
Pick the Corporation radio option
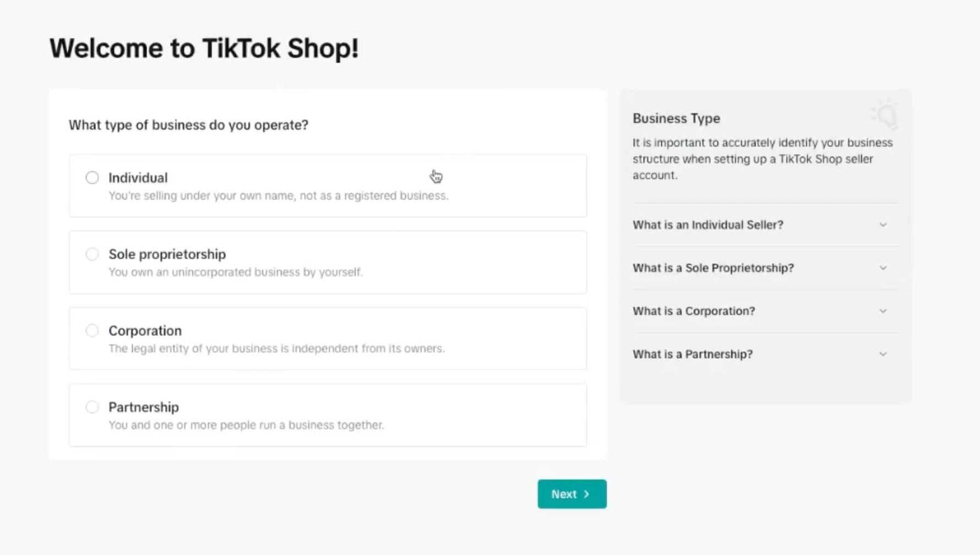coord(92,331)
